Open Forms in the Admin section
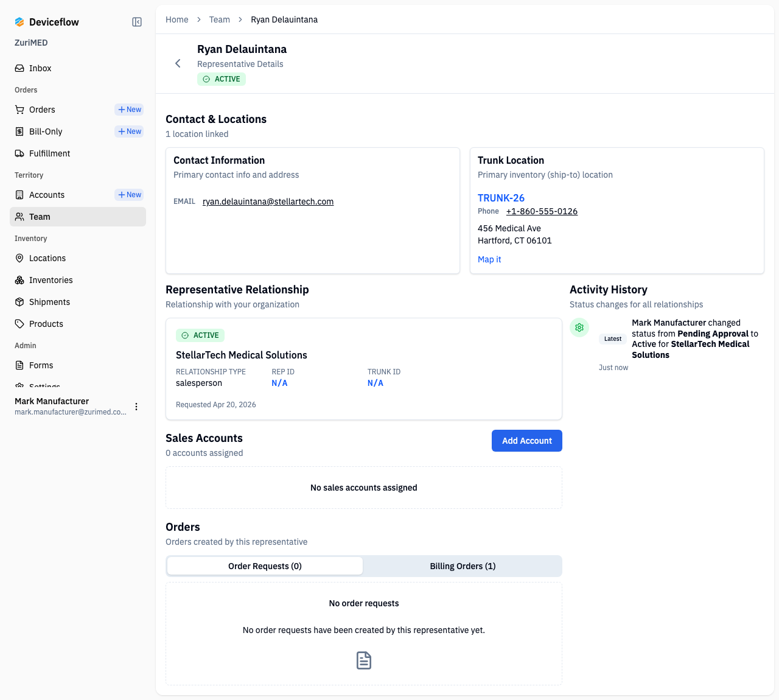This screenshot has height=700, width=779. tap(41, 365)
